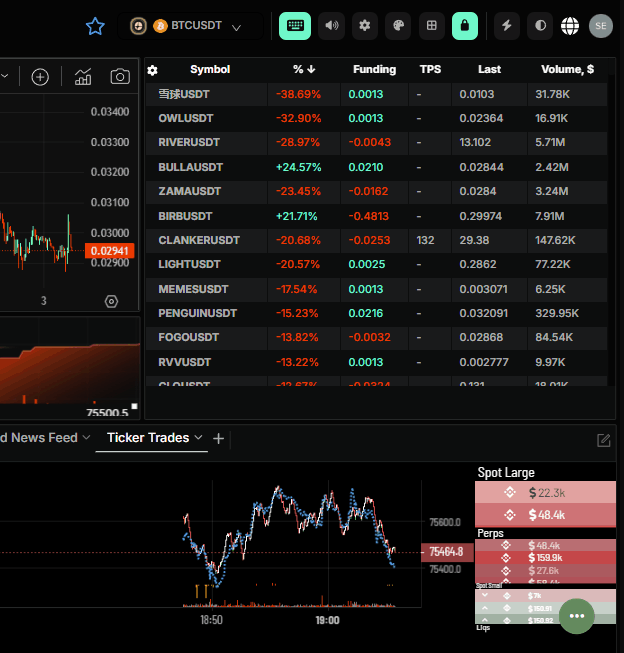The height and width of the screenshot is (653, 624).
Task: Select the RIVERUSDT row
Action: pyautogui.click(x=190, y=142)
